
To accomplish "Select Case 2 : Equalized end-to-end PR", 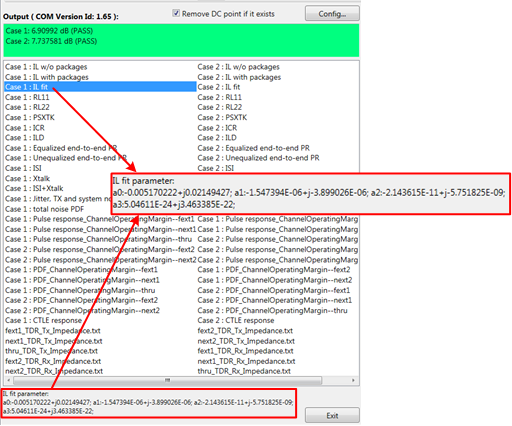I will point(254,148).
